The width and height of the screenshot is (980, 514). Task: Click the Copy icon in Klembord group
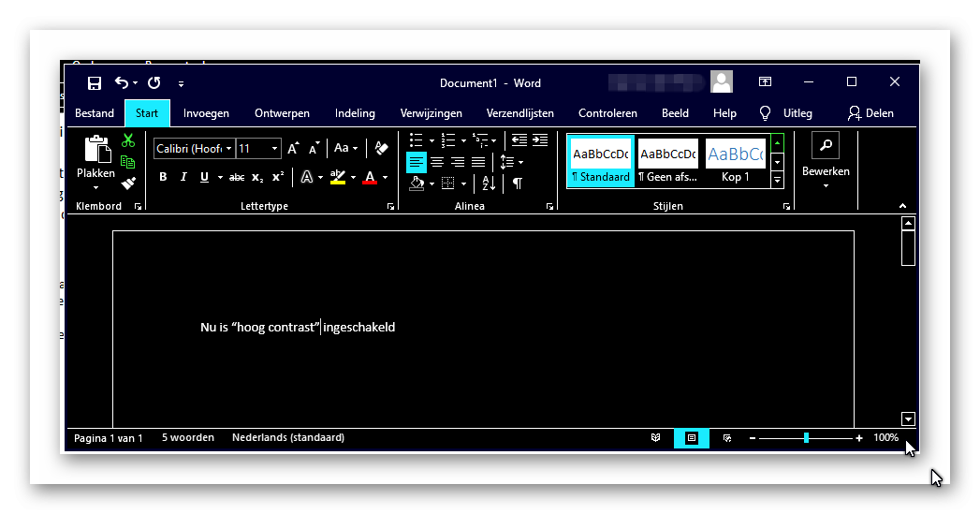click(x=128, y=162)
